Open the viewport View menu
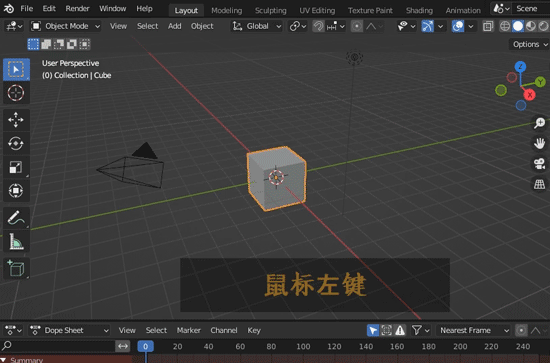This screenshot has height=363, width=550. coord(118,26)
